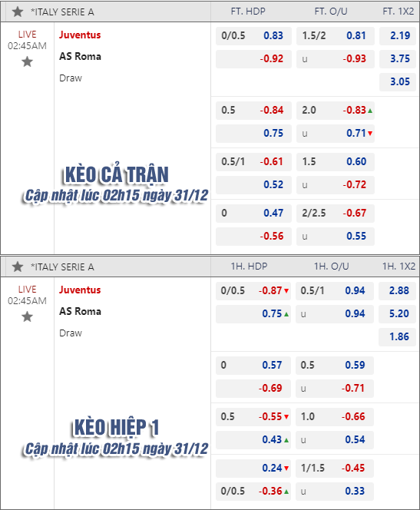The width and height of the screenshot is (420, 510).
Task: Select the 2.19 full-time Juventus win odds
Action: point(398,35)
